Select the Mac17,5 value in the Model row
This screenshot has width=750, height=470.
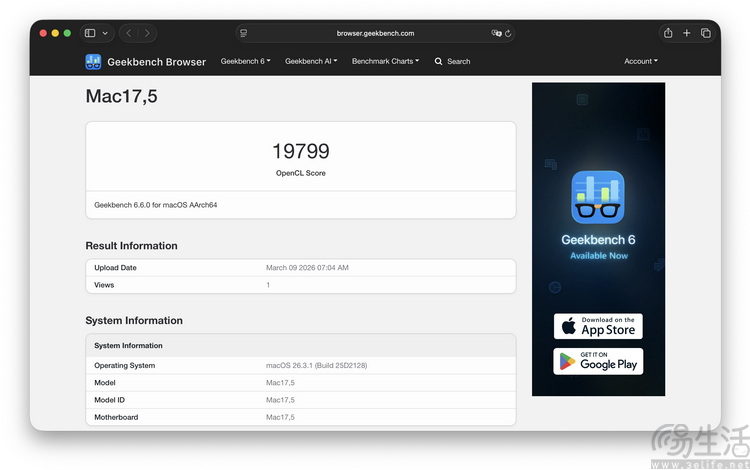(280, 383)
